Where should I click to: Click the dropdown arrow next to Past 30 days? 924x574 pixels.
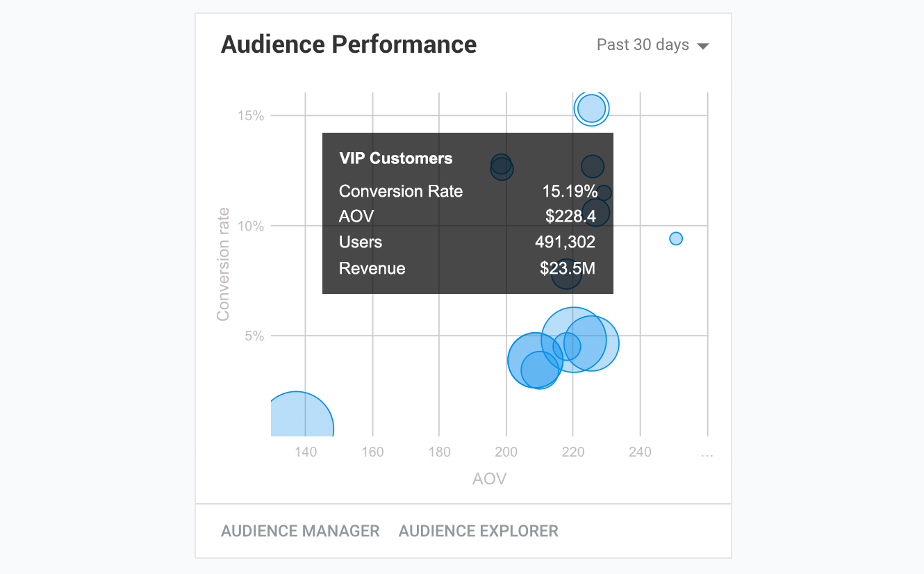tap(702, 47)
